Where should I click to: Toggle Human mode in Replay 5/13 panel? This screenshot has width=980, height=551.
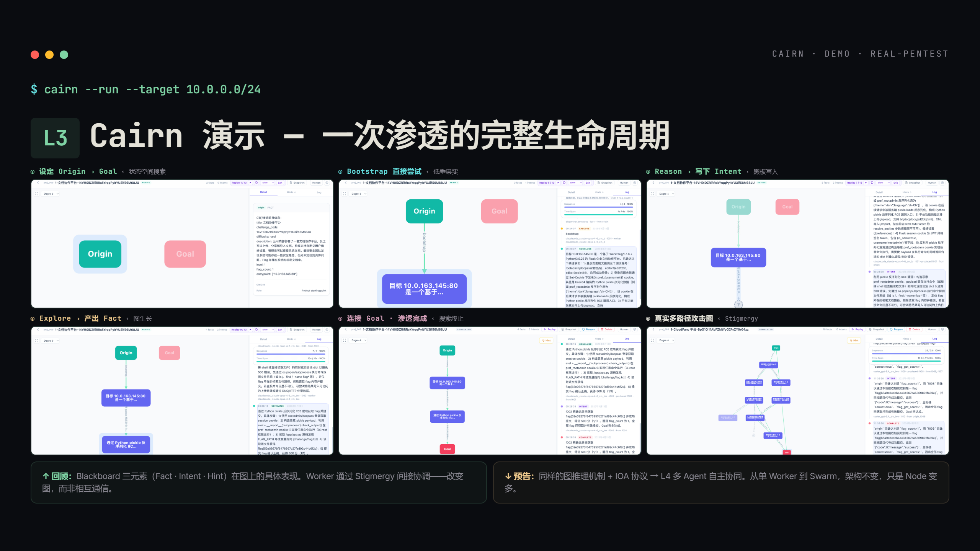tap(624, 183)
